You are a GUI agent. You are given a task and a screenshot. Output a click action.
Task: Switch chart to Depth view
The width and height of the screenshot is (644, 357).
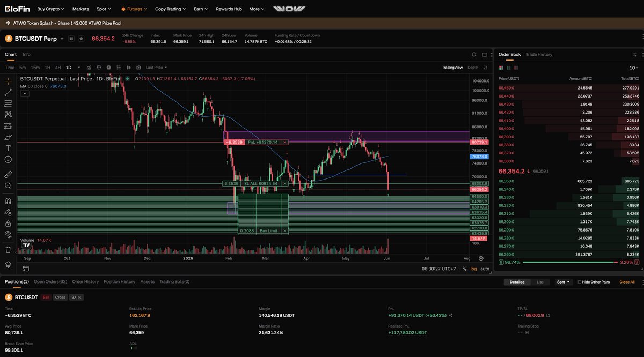point(473,68)
